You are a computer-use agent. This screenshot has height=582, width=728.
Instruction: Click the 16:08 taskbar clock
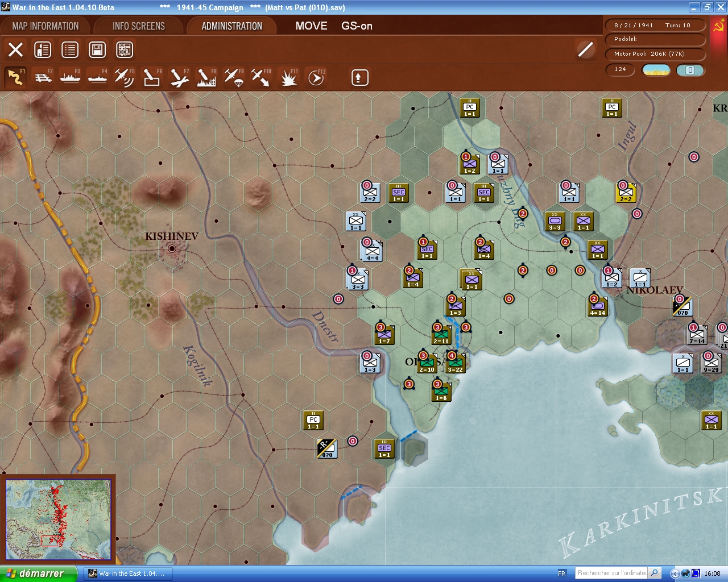712,573
